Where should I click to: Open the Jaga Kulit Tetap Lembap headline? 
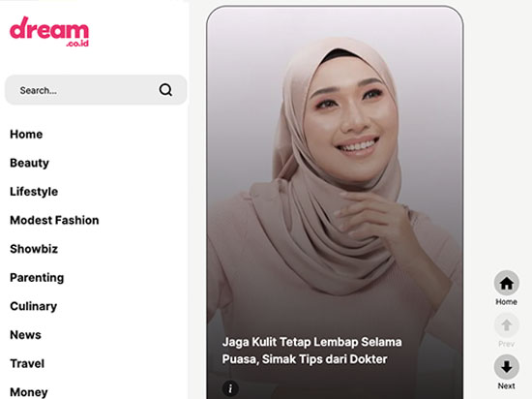311,351
